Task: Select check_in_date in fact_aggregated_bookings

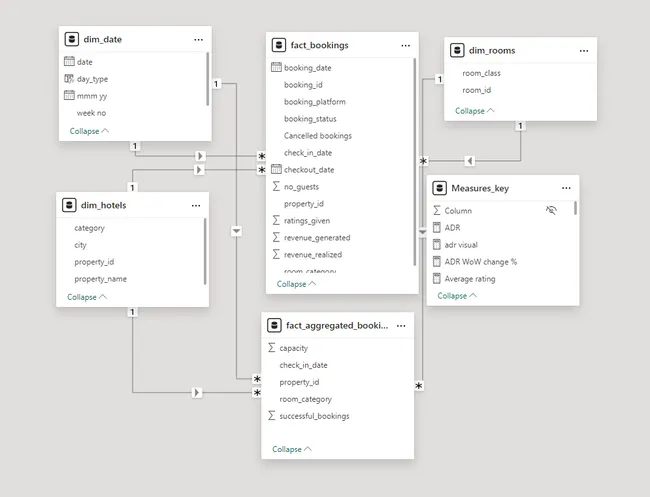Action: click(x=303, y=365)
